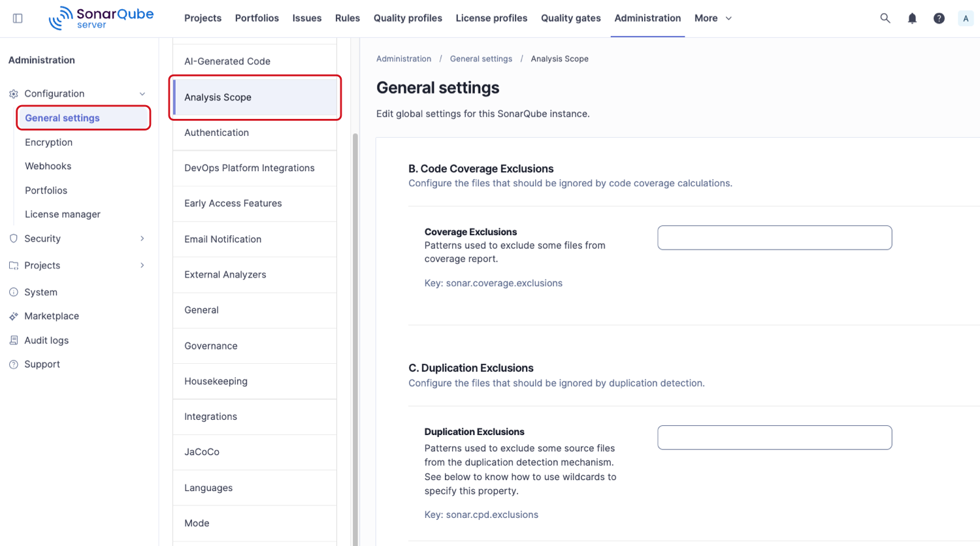This screenshot has height=546, width=980.
Task: Open Webhooks in sidebar
Action: (x=48, y=167)
